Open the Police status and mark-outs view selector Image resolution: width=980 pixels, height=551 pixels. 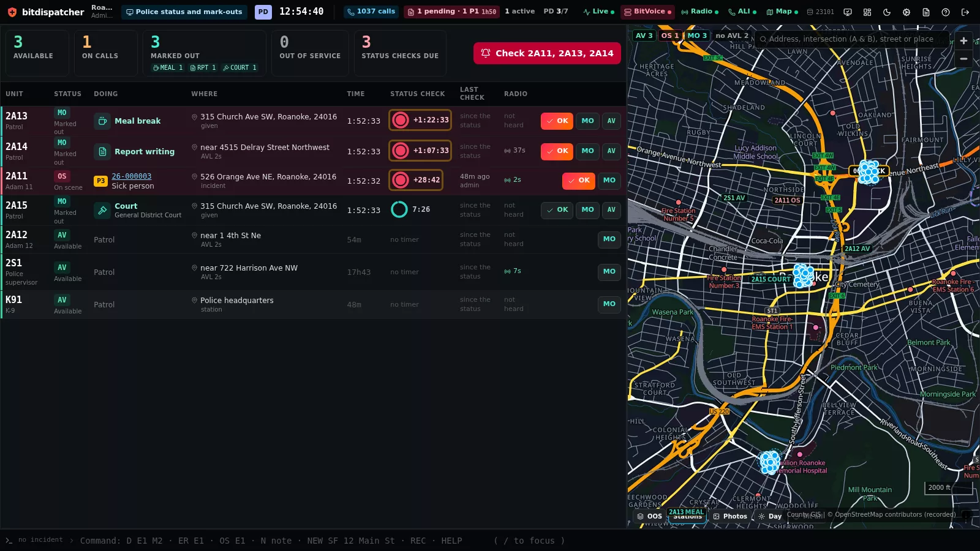pyautogui.click(x=184, y=12)
